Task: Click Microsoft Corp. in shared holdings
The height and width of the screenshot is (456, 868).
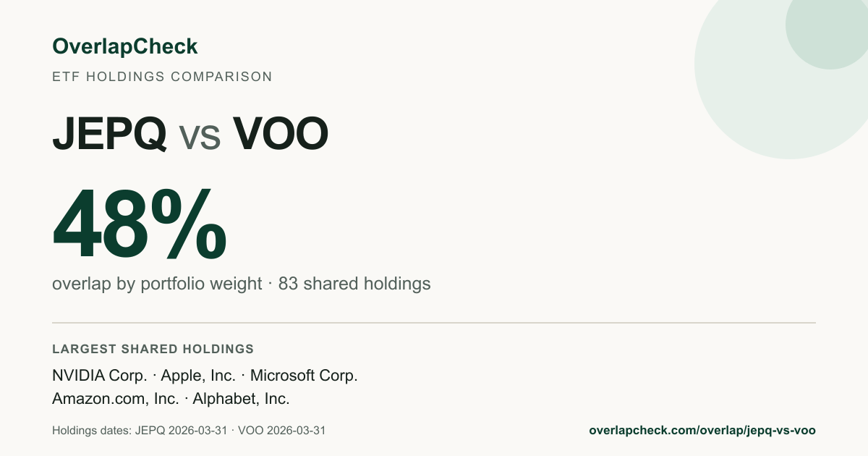Action: (x=304, y=376)
